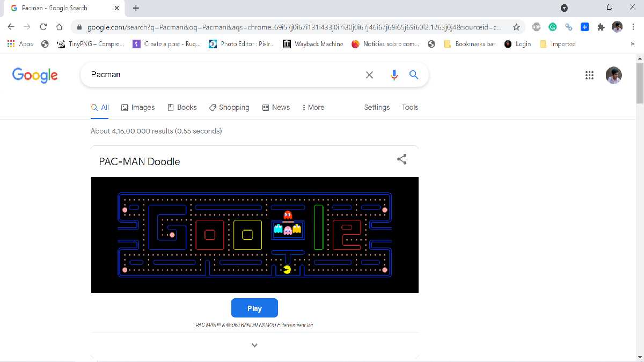Open Bookmarks bar folder
This screenshot has width=644, height=362.
[470, 44]
